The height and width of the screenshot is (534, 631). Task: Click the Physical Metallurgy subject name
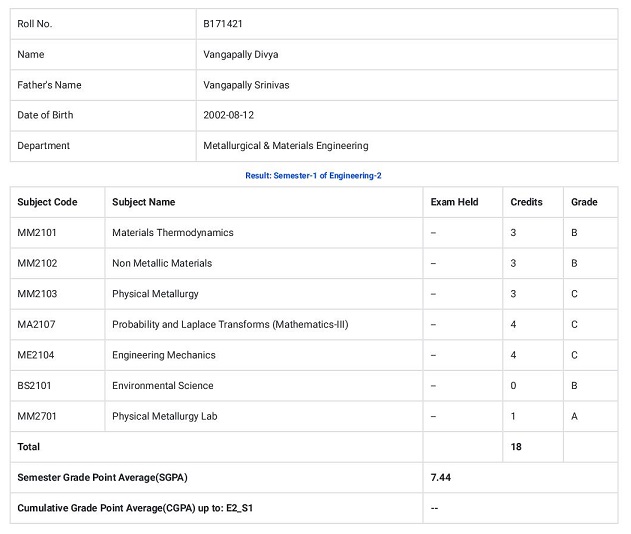155,294
